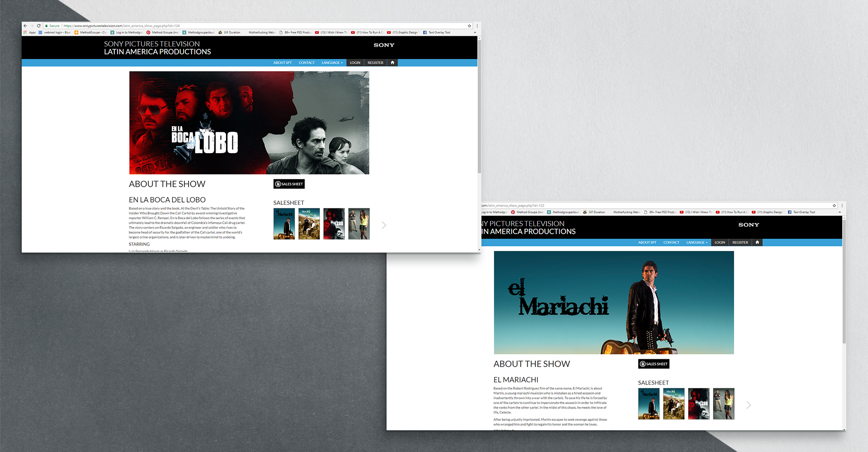Open Chrome menu in the Boca del Lobo window
Viewport: 868px width, 452px height.
pyautogui.click(x=477, y=26)
